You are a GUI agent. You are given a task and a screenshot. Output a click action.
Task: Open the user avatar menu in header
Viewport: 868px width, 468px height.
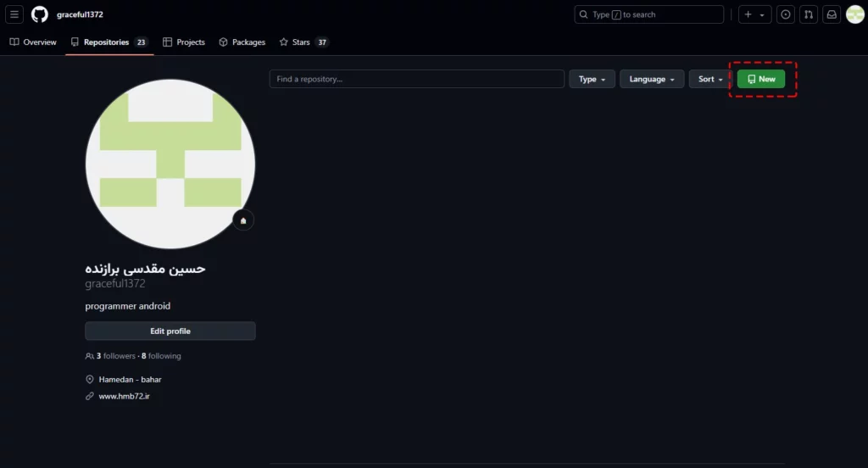point(855,14)
